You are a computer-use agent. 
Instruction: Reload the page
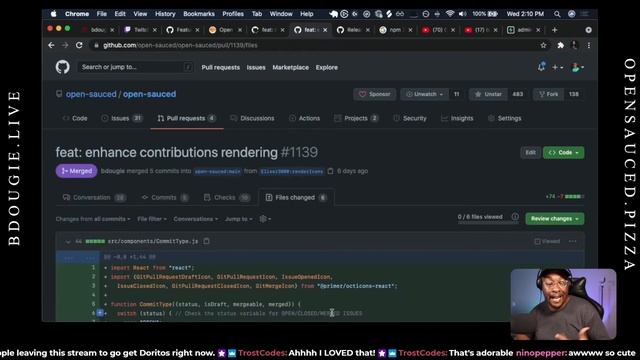point(79,45)
